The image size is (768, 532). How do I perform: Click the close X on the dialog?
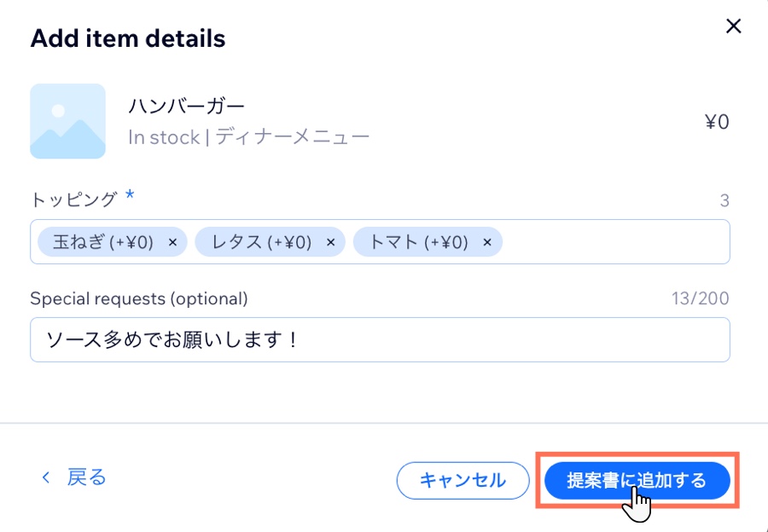[x=734, y=26]
